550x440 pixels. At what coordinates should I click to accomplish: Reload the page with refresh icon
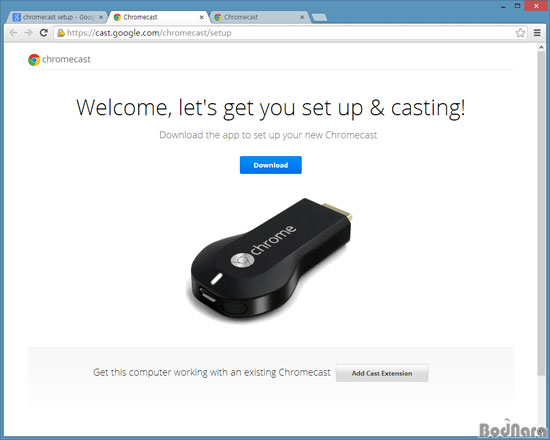(x=43, y=33)
